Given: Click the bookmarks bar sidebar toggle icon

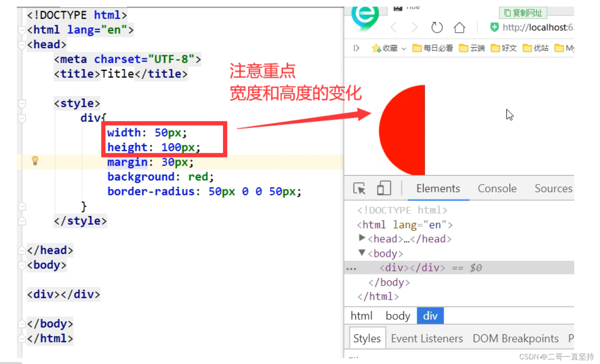Looking at the screenshot, I should [356, 48].
